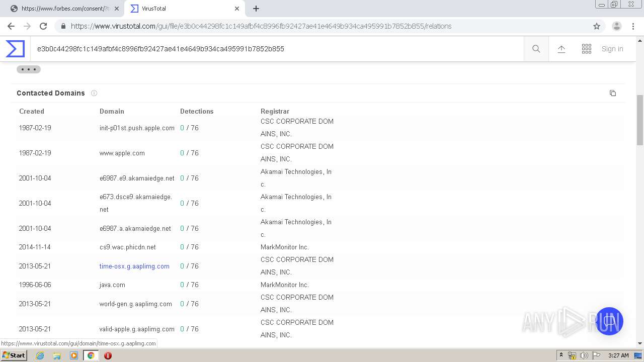Open the Chrome profile avatar icon

click(617, 26)
